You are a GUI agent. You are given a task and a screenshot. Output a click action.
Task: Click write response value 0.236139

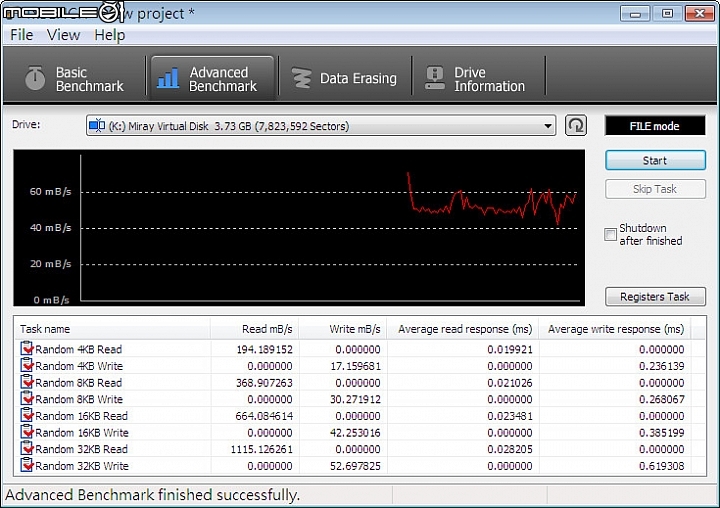(x=662, y=366)
